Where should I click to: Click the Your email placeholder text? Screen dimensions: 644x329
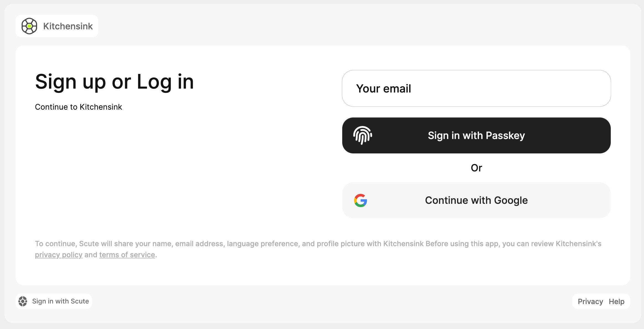(383, 89)
